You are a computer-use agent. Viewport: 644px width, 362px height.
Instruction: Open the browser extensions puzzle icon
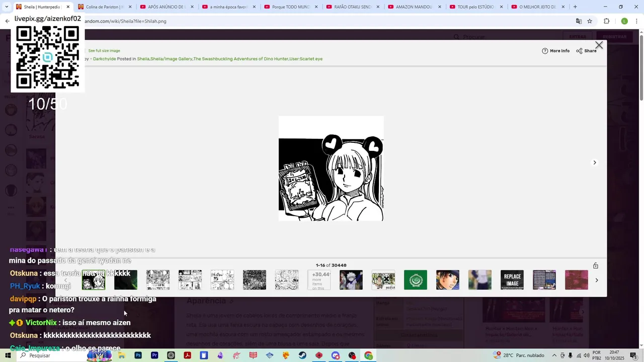pos(606,21)
